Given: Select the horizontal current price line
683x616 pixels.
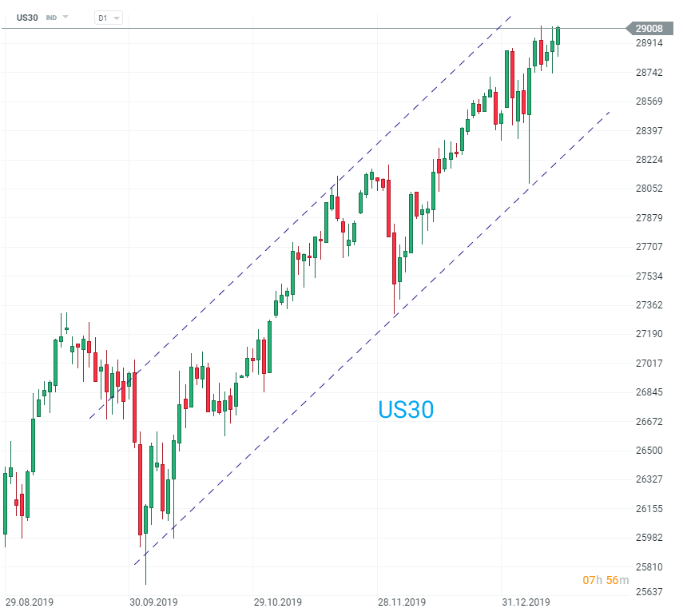Looking at the screenshot, I should [x=314, y=28].
